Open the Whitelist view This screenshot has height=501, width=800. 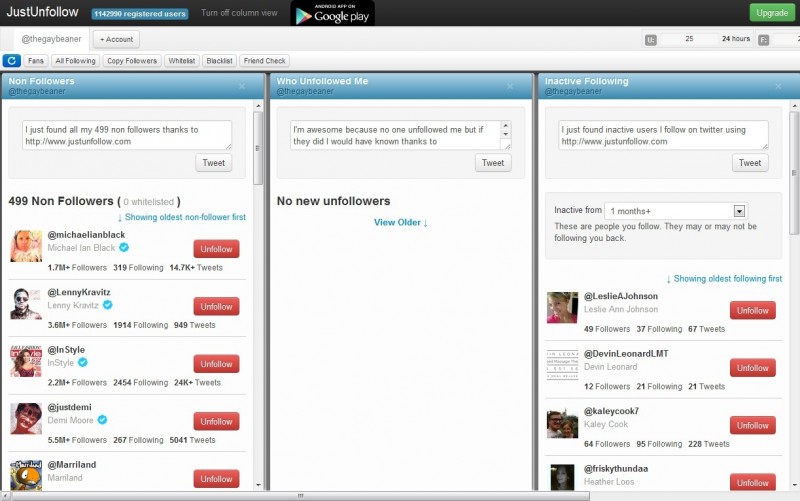coord(182,61)
